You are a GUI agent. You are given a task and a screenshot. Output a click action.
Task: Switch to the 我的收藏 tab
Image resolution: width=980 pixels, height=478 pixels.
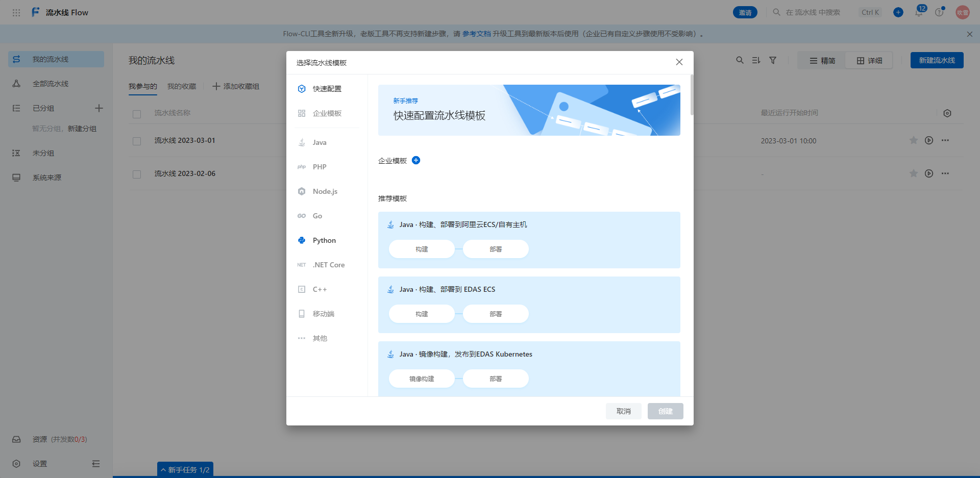pyautogui.click(x=181, y=86)
